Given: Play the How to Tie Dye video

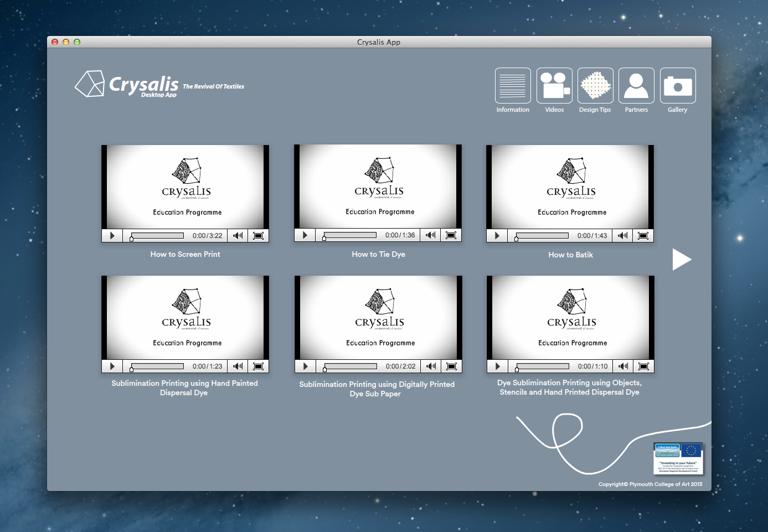Looking at the screenshot, I should tap(305, 235).
